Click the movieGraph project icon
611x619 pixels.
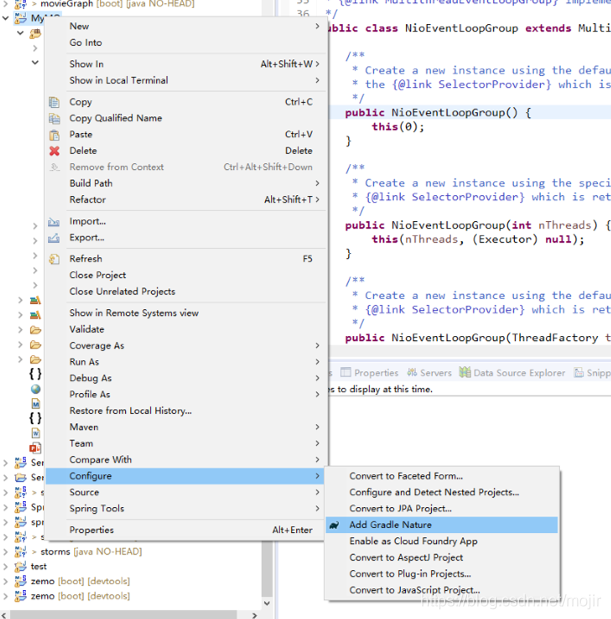21,4
